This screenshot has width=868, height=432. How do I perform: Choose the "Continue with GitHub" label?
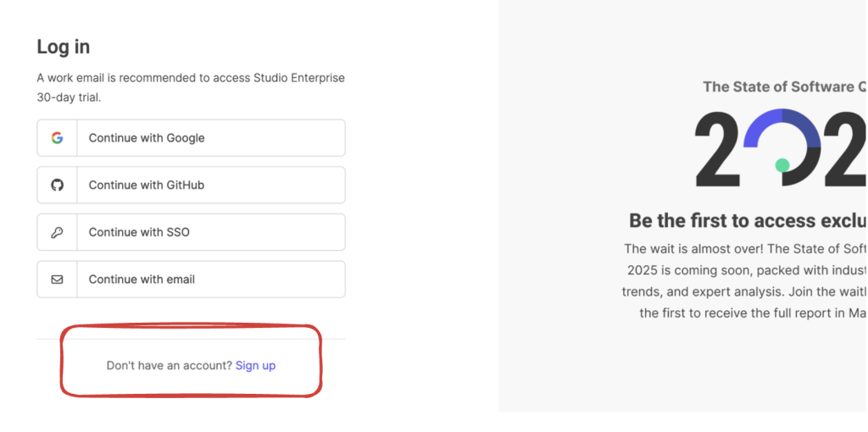[x=147, y=185]
